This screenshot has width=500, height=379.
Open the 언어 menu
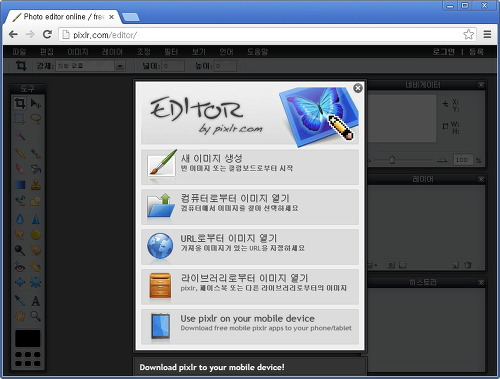point(226,52)
